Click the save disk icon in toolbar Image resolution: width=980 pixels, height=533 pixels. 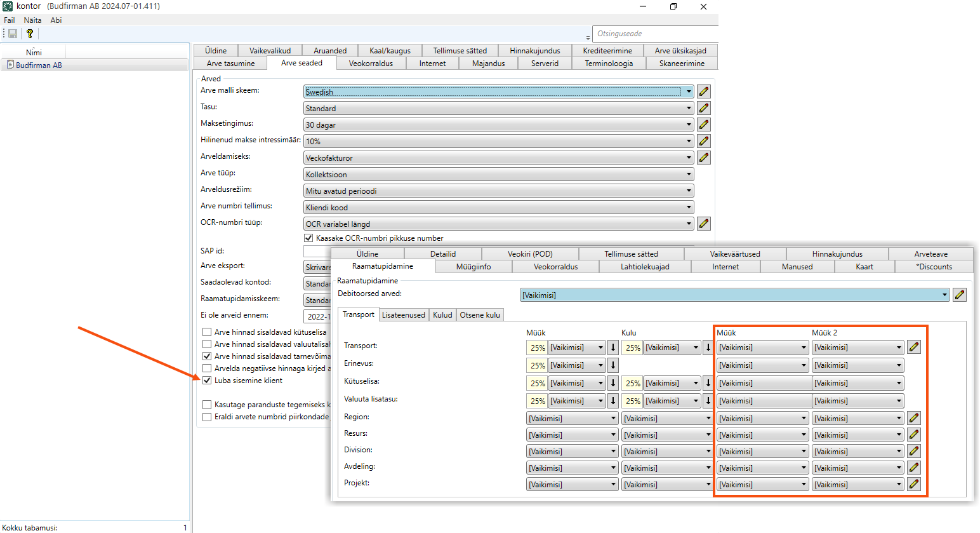(13, 34)
